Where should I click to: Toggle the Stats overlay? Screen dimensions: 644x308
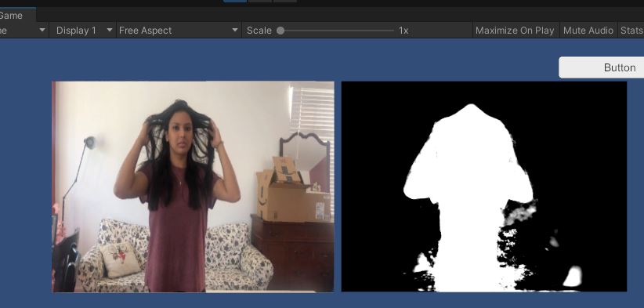[x=631, y=31]
